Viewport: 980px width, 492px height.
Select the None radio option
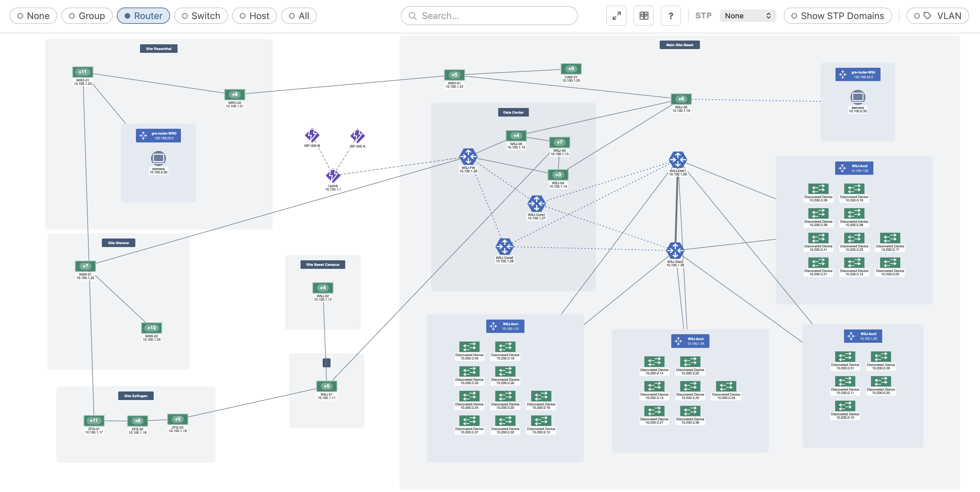pyautogui.click(x=33, y=16)
